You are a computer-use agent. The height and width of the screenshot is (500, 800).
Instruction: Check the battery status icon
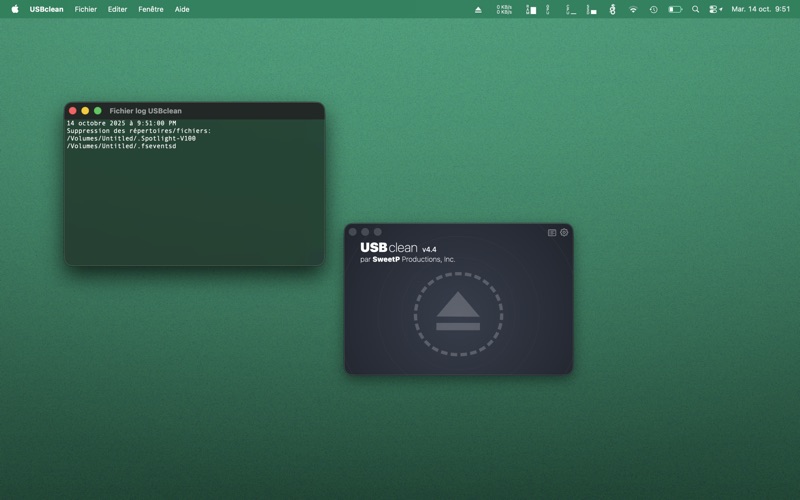pos(675,9)
